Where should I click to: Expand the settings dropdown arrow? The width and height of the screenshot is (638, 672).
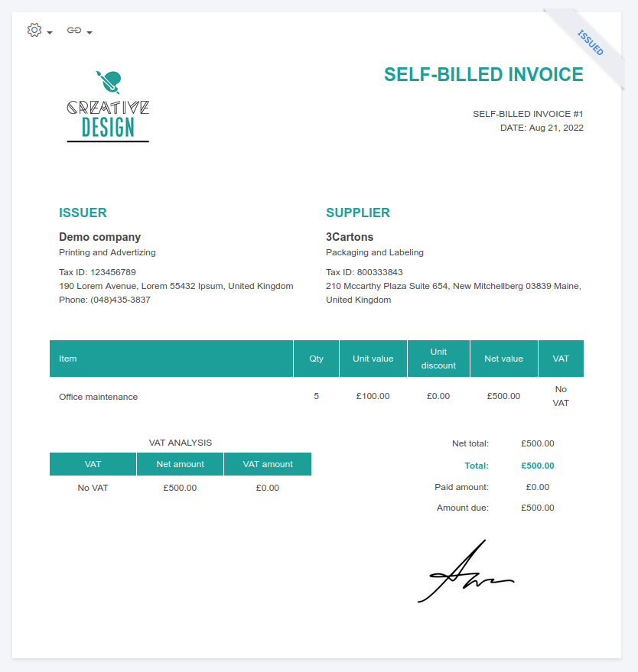pyautogui.click(x=49, y=33)
